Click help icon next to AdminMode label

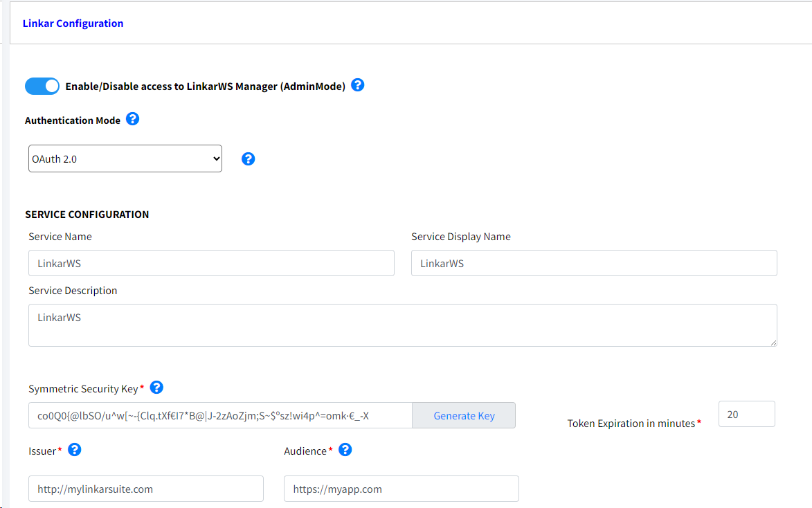pyautogui.click(x=357, y=85)
